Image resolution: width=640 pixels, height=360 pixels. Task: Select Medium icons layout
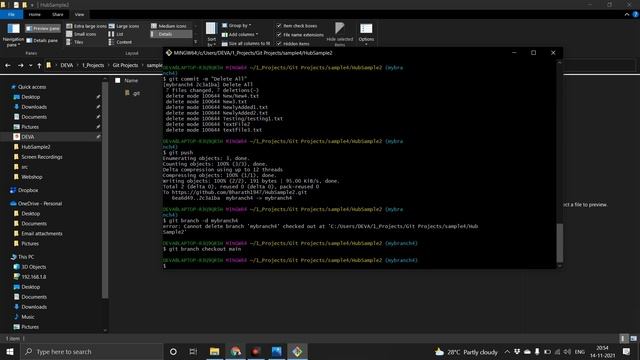pyautogui.click(x=169, y=26)
